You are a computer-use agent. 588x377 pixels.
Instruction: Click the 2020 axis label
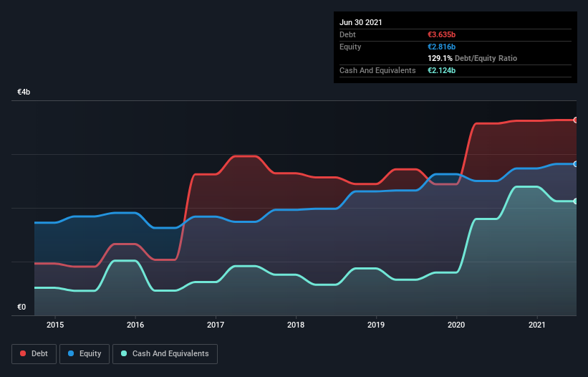click(x=456, y=325)
